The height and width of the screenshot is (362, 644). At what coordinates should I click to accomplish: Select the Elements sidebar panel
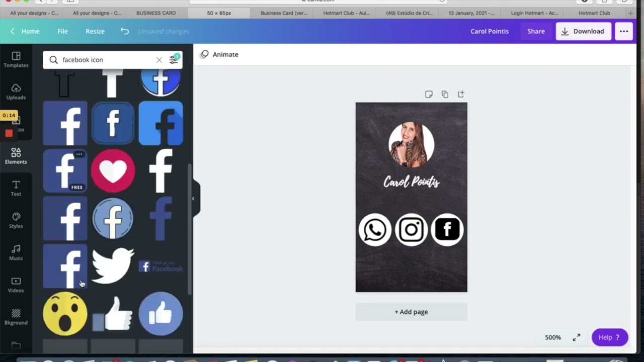click(x=16, y=156)
